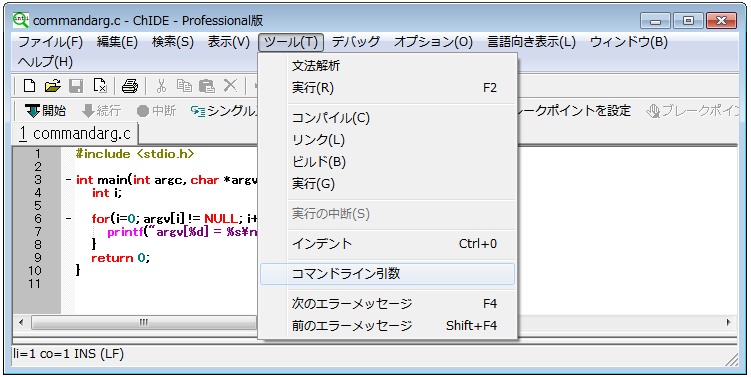Click the シングル single step button
751x377 pixels.
pyautogui.click(x=224, y=111)
